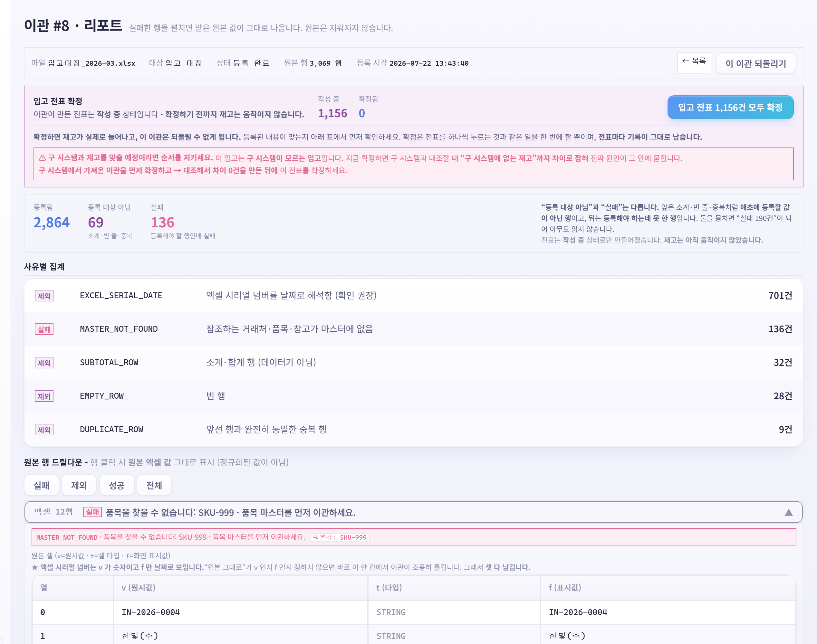Click the ← 목록 back button
817x644 pixels.
(x=694, y=62)
